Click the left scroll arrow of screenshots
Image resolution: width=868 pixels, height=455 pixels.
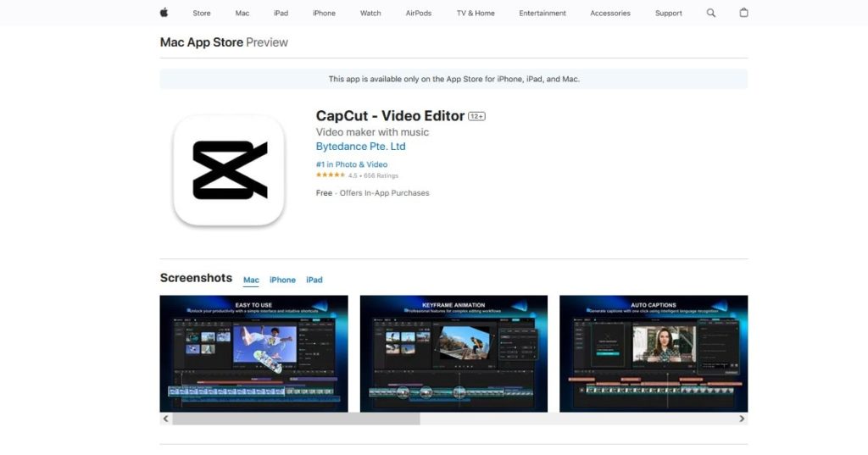point(165,419)
